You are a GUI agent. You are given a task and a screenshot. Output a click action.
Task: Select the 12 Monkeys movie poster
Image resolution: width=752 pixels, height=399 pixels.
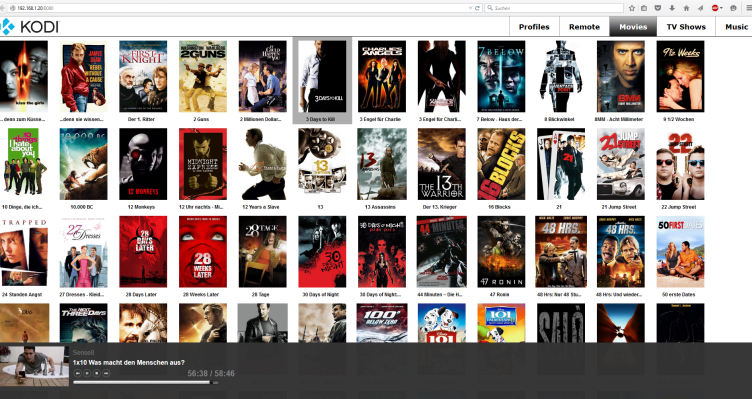pos(143,164)
